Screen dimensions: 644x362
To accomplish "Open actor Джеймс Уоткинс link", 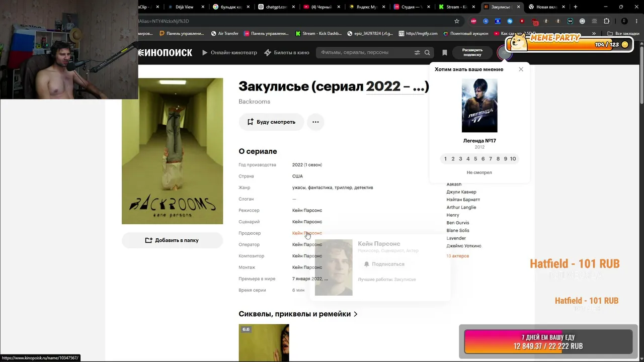I will 464,246.
